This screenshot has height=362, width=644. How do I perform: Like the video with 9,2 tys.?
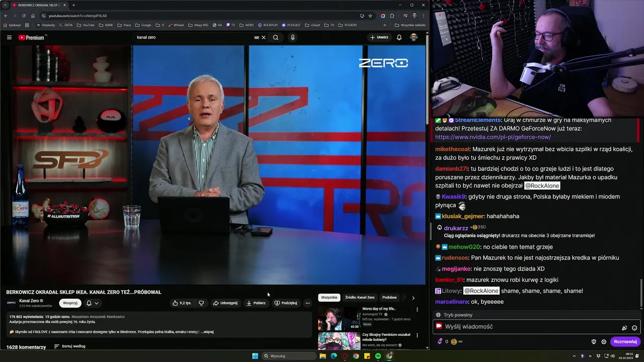pos(182,303)
